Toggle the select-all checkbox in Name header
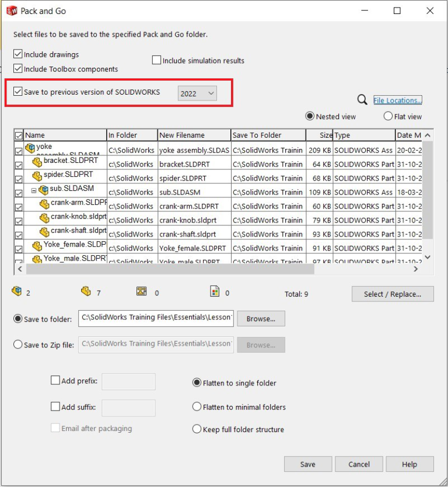 19,135
